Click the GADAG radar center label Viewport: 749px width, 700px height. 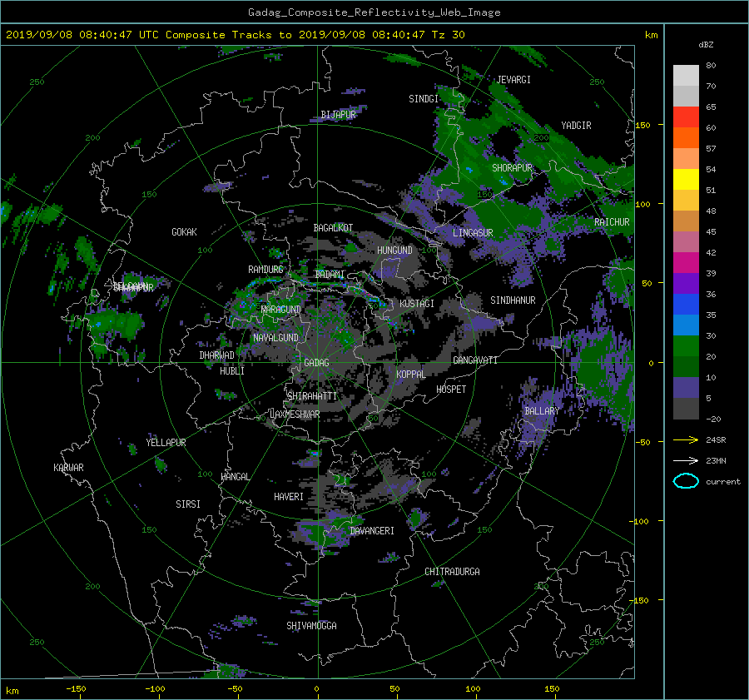tap(317, 363)
